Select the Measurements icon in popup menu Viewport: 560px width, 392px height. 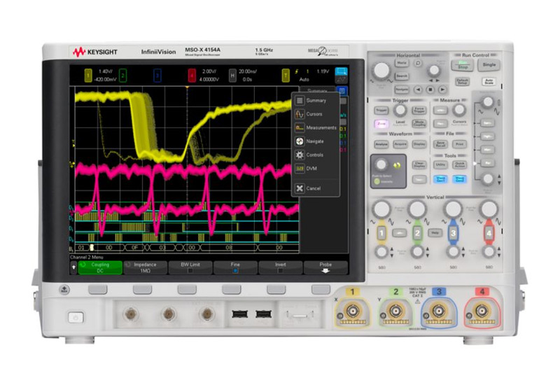point(300,127)
